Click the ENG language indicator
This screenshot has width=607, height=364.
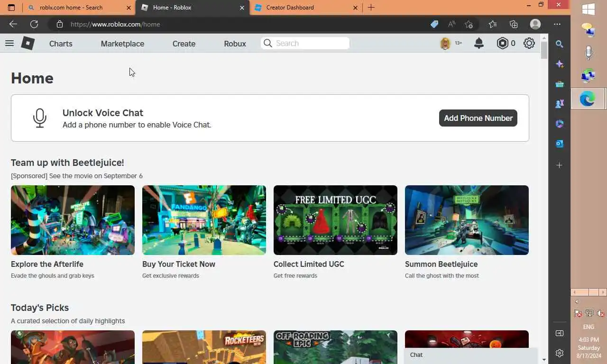[x=589, y=327]
